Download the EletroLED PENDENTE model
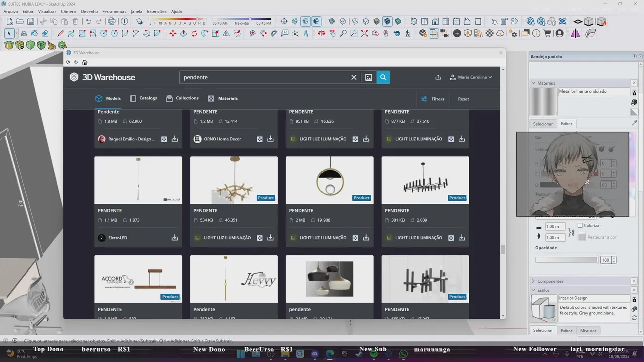This screenshot has width=644, height=362. [x=175, y=238]
